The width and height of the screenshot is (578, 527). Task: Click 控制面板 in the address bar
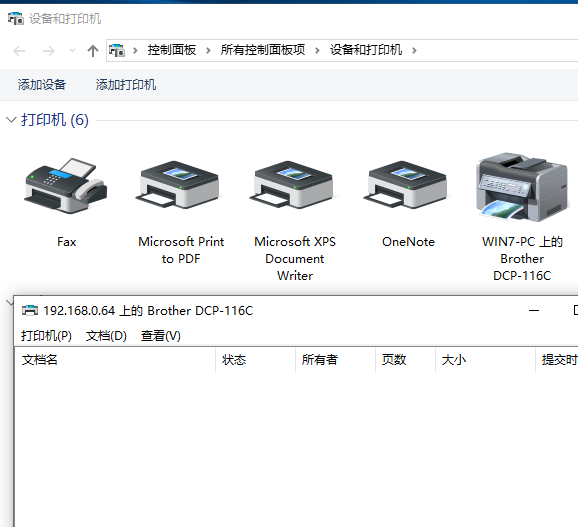point(172,50)
